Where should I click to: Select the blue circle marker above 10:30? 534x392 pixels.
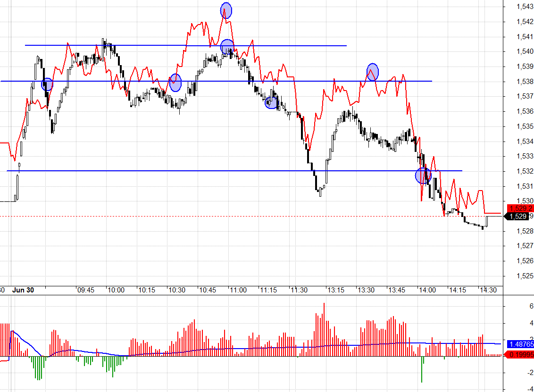[175, 83]
